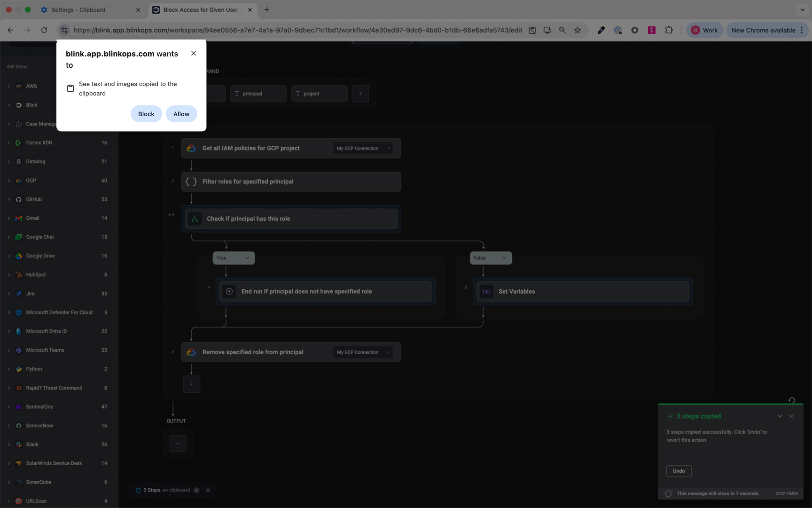Click the Python icon in sidebar

coord(19,369)
